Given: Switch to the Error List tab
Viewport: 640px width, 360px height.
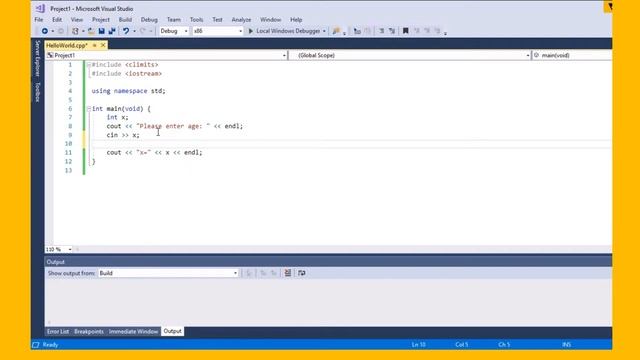Looking at the screenshot, I should point(58,331).
